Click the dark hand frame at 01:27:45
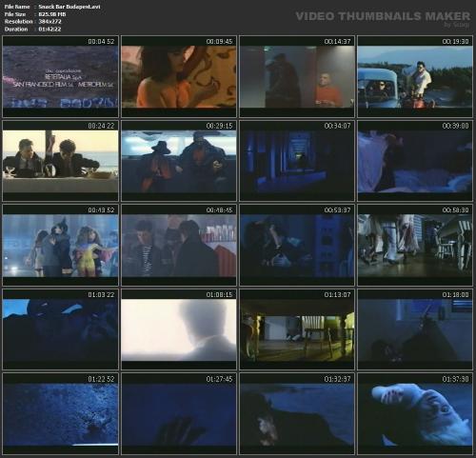The height and width of the screenshot is (458, 476). coord(179,414)
